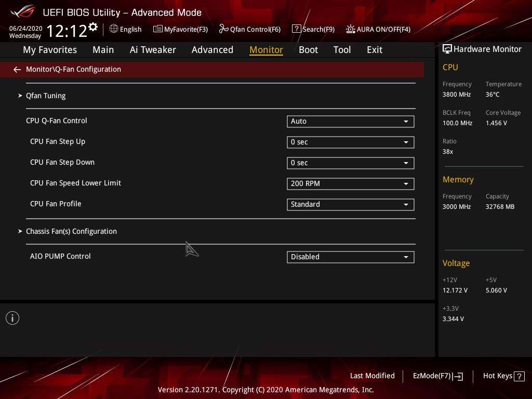The height and width of the screenshot is (399, 532).
Task: Click the settings gear next to clock
Action: pyautogui.click(x=93, y=26)
